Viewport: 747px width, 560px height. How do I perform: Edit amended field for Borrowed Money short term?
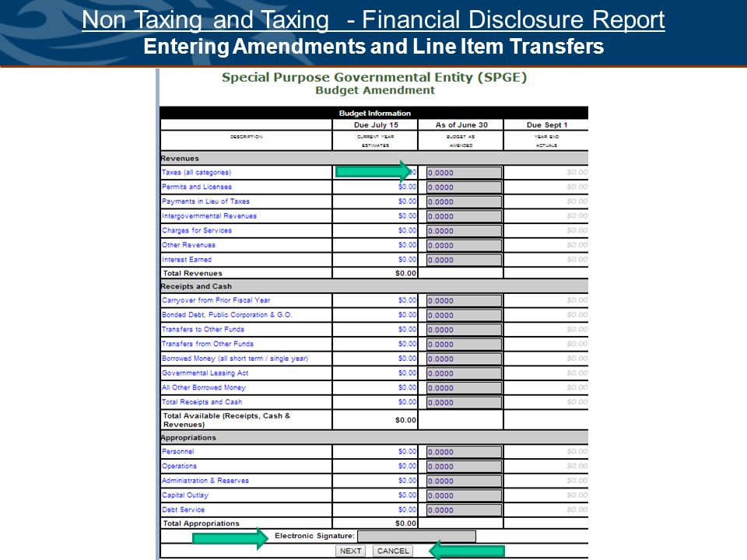464,359
